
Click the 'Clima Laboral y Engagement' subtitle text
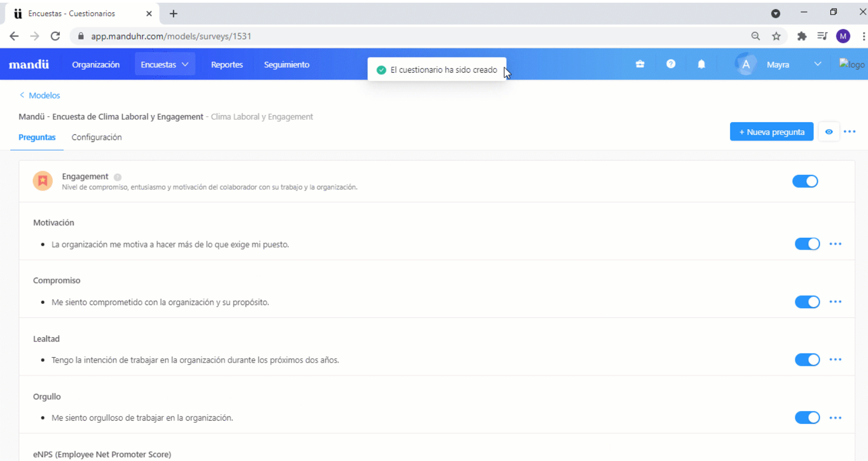click(x=262, y=117)
